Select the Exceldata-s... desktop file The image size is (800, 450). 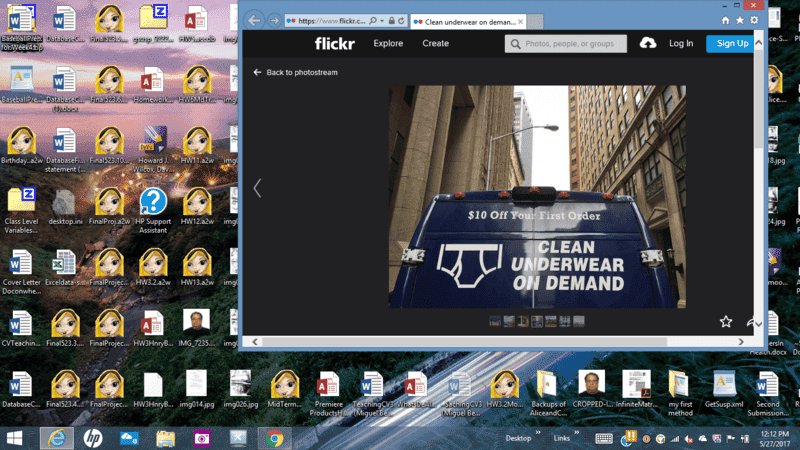tap(65, 268)
